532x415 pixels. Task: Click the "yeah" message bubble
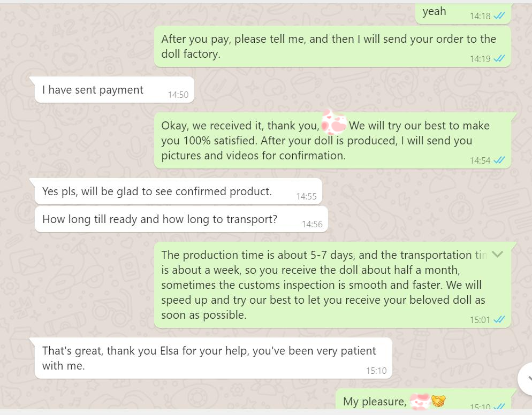(434, 12)
